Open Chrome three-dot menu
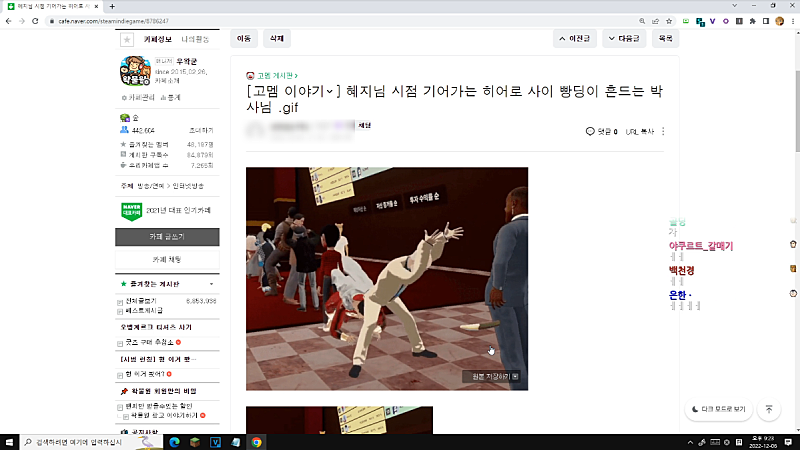 point(793,21)
